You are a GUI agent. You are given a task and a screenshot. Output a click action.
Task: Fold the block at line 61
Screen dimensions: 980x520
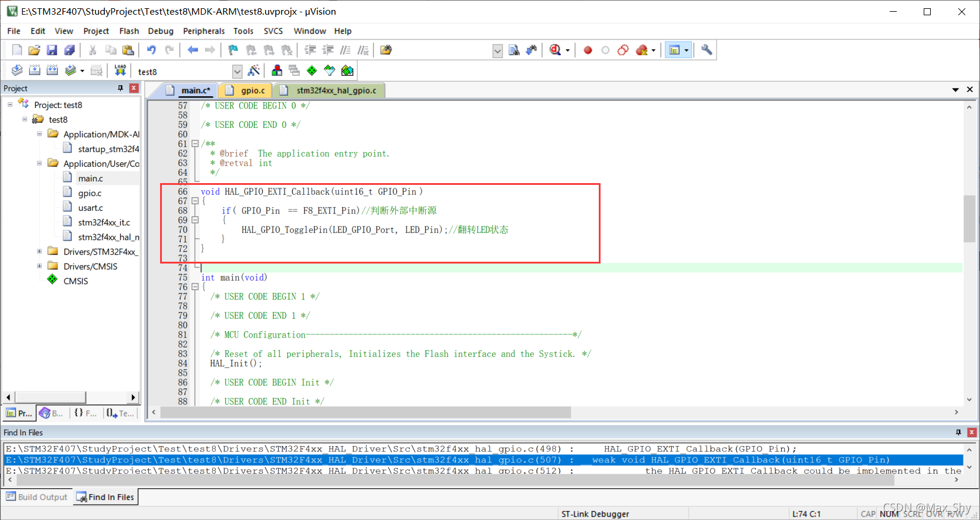[195, 144]
